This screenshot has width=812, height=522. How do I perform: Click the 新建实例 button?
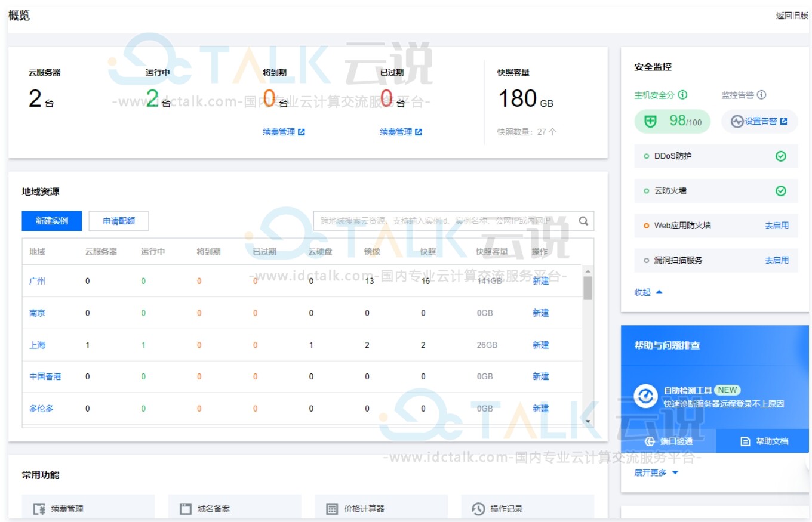pyautogui.click(x=52, y=221)
